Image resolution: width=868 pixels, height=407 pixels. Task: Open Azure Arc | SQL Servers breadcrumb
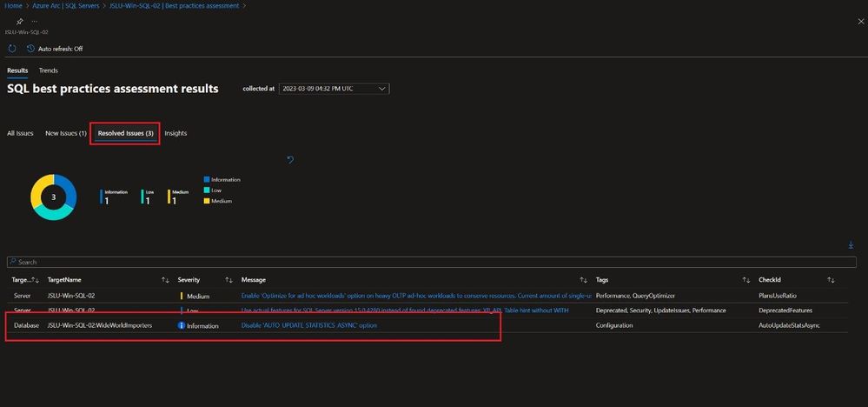pyautogui.click(x=66, y=5)
